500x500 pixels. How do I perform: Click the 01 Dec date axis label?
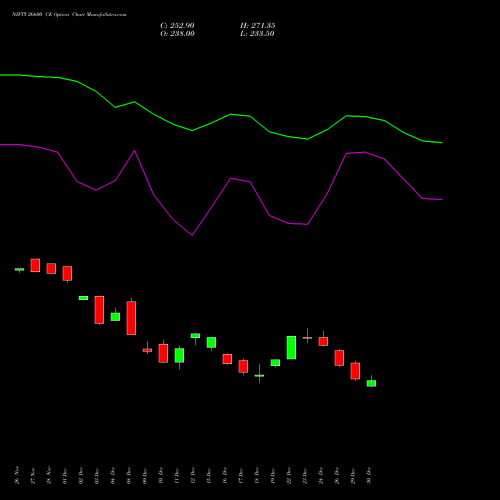pos(65,476)
